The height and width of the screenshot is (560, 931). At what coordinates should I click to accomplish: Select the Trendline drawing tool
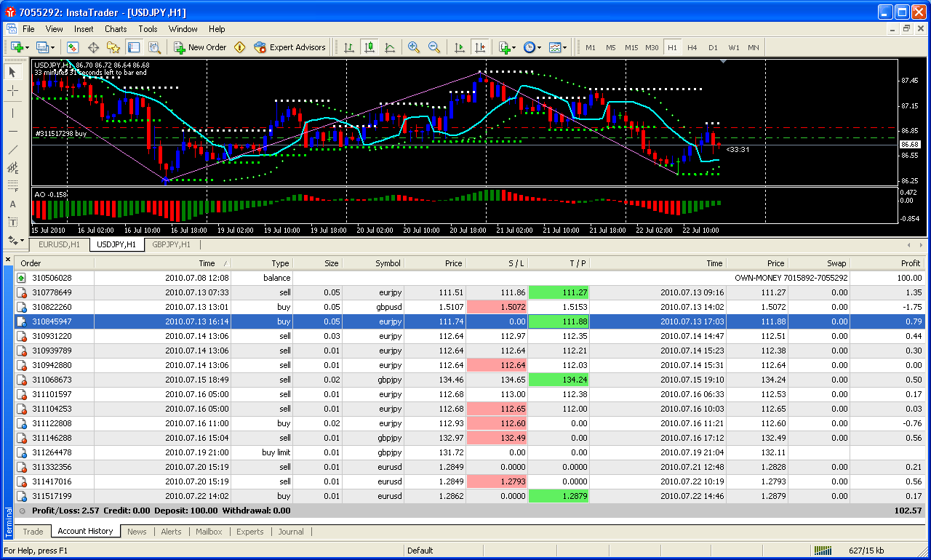(13, 150)
